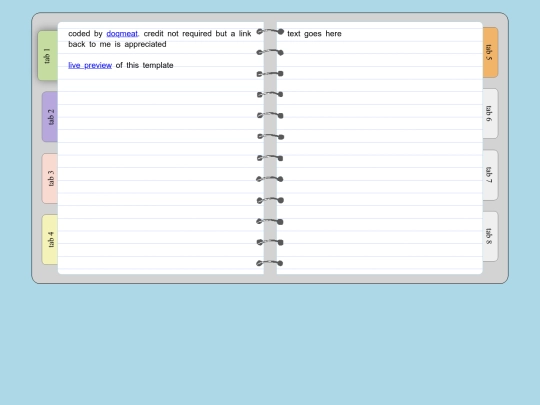This screenshot has height=405, width=540.
Task: Follow the dogmeat credit link
Action: tap(122, 34)
